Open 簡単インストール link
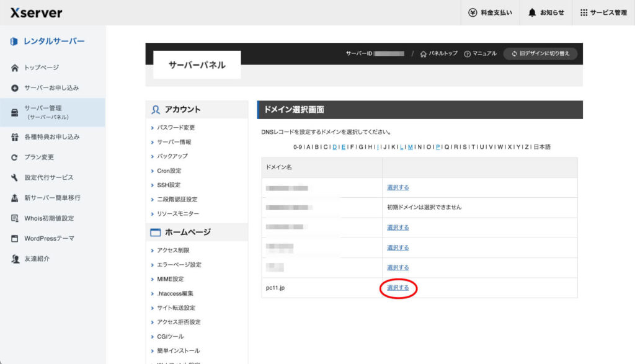The height and width of the screenshot is (364, 635). pos(178,351)
